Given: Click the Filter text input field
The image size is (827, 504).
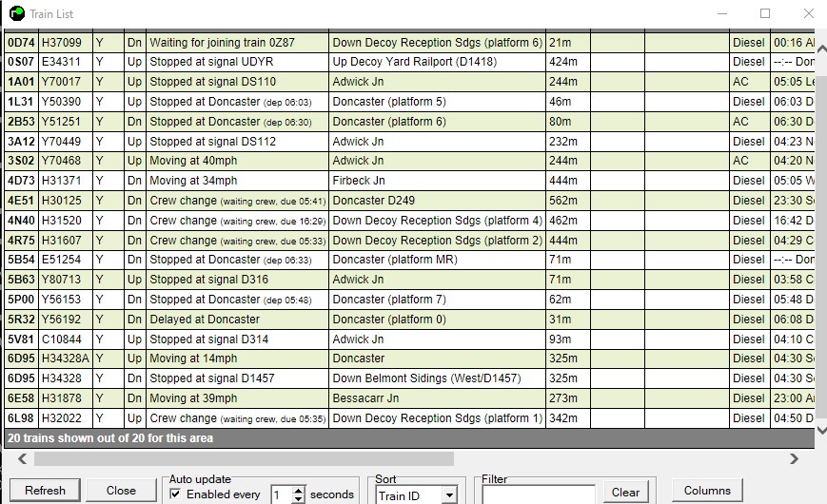Looking at the screenshot, I should tap(539, 495).
